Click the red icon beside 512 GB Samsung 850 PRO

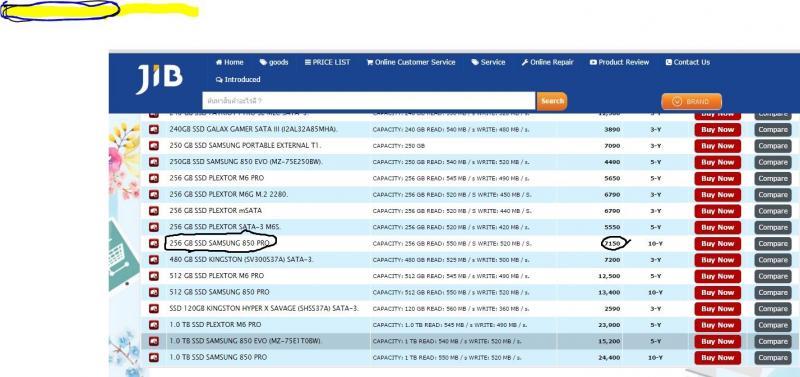(x=154, y=292)
